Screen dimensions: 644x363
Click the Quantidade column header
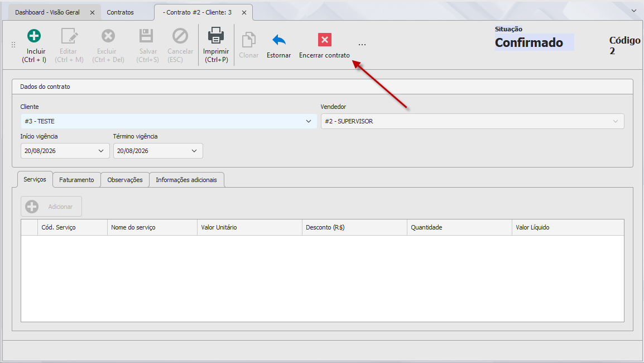460,227
